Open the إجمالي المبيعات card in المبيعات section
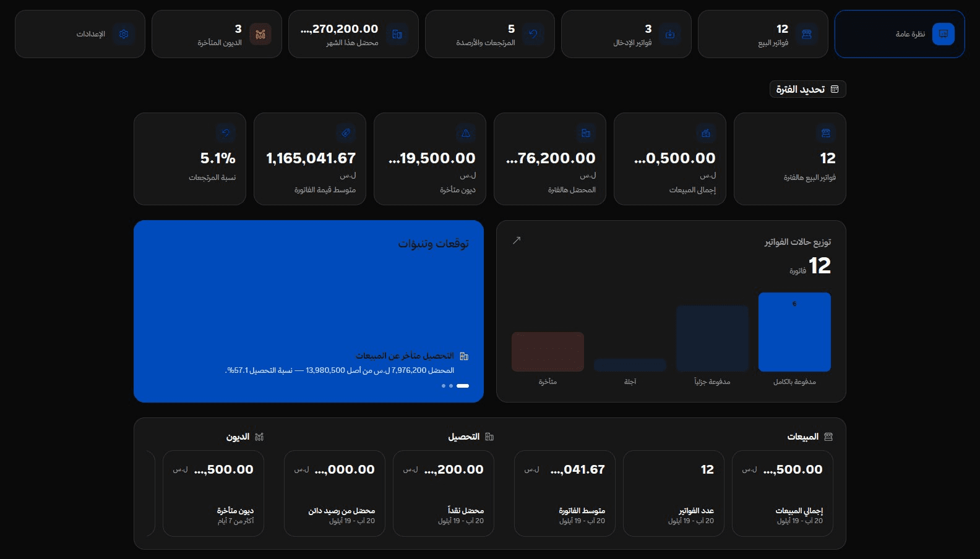The height and width of the screenshot is (559, 980). pyautogui.click(x=783, y=493)
